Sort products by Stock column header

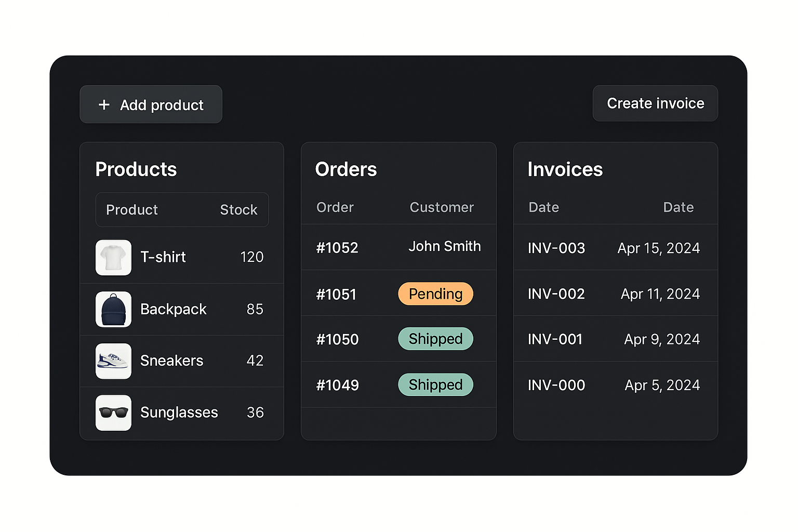(x=238, y=210)
